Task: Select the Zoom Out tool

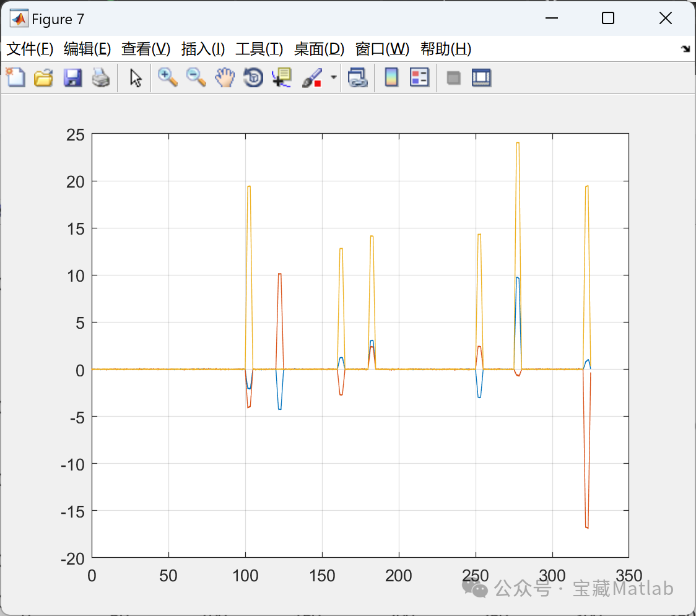Action: (x=196, y=77)
